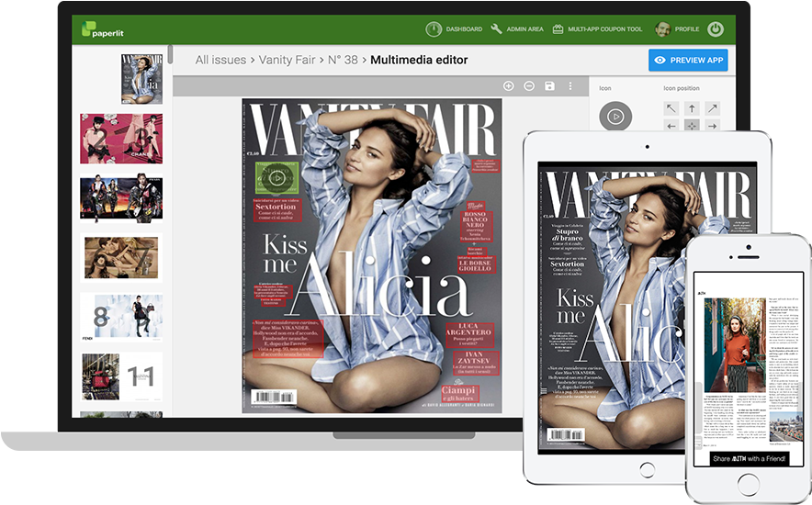
Task: Open the page 8 thumbnail
Action: coord(121,317)
